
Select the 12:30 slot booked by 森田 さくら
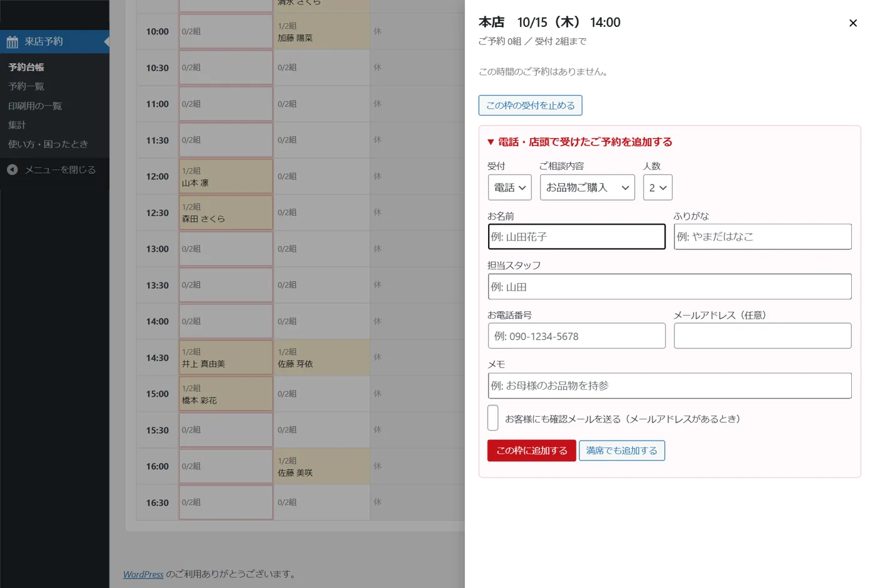[226, 212]
